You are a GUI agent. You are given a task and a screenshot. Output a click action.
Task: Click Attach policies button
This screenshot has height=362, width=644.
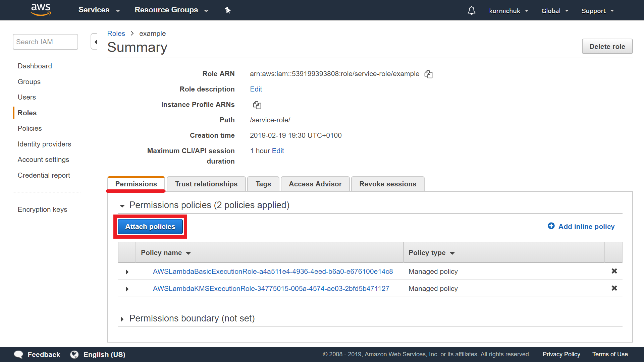[x=150, y=226]
